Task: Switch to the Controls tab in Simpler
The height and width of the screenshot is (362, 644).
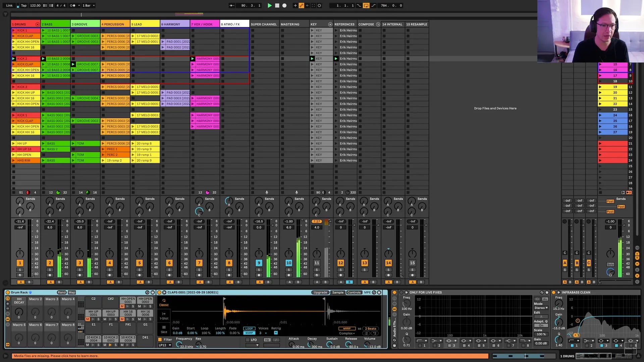Action: [x=354, y=292]
